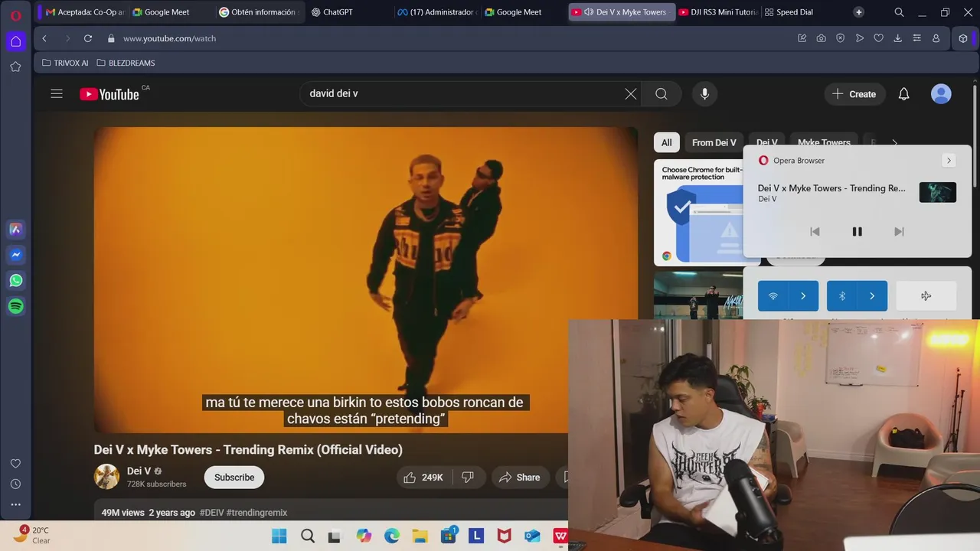Open the #trendingremix hashtag link
The width and height of the screenshot is (980, 551).
256,513
